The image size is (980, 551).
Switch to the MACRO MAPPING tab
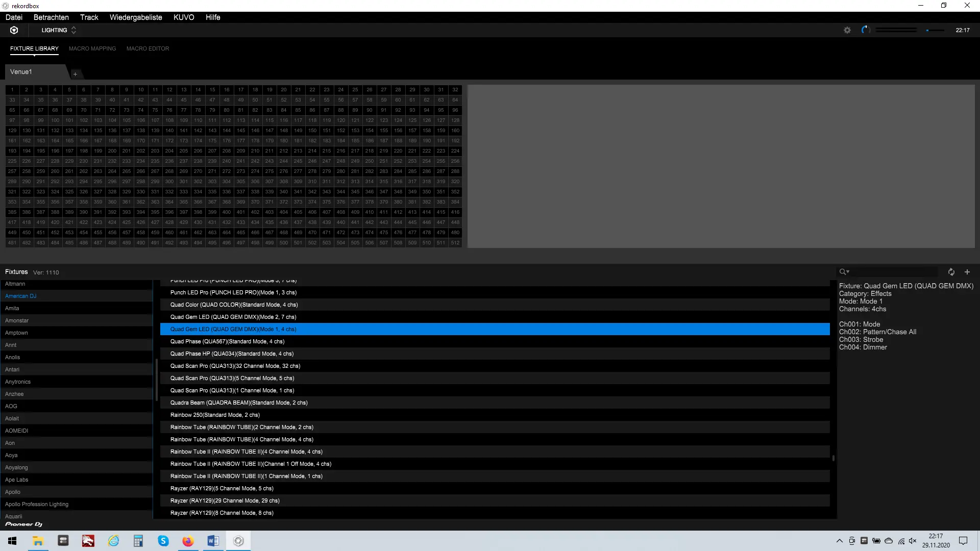pos(92,48)
